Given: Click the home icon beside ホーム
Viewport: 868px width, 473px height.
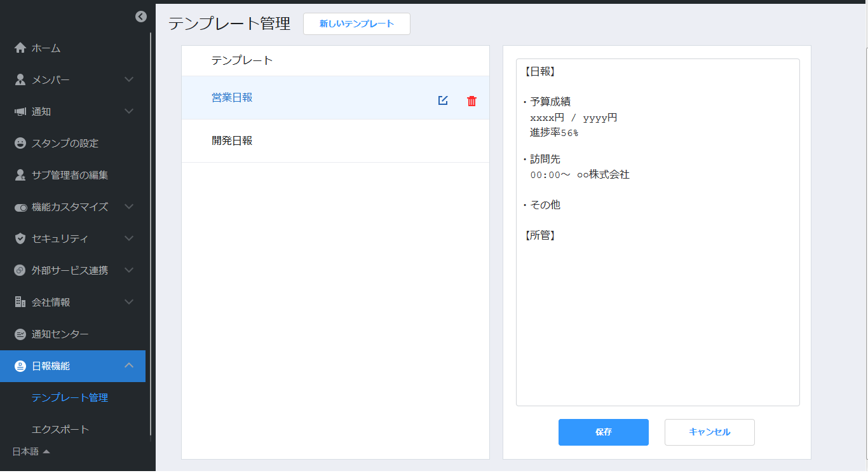Looking at the screenshot, I should [20, 48].
